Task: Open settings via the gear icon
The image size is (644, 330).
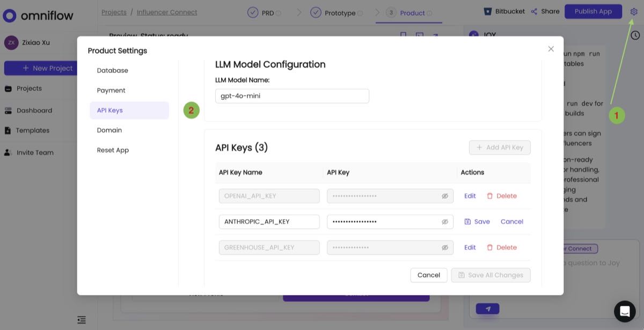Action: pyautogui.click(x=633, y=11)
